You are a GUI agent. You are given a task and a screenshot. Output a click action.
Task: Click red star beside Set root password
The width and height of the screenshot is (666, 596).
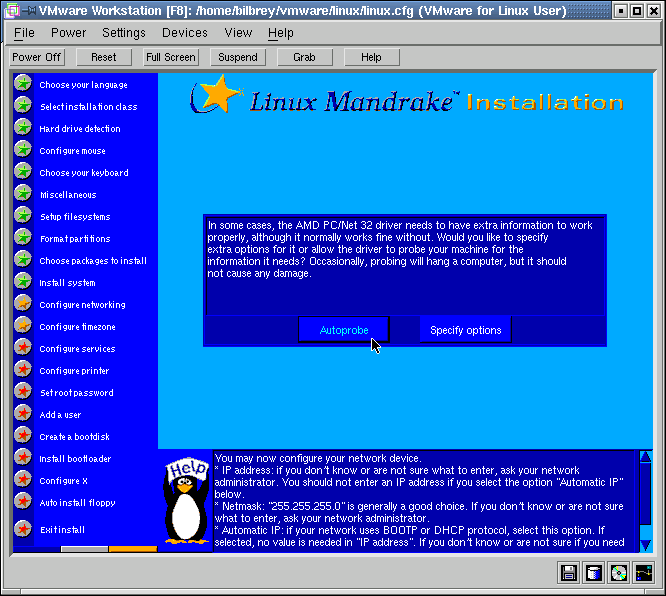click(x=22, y=392)
